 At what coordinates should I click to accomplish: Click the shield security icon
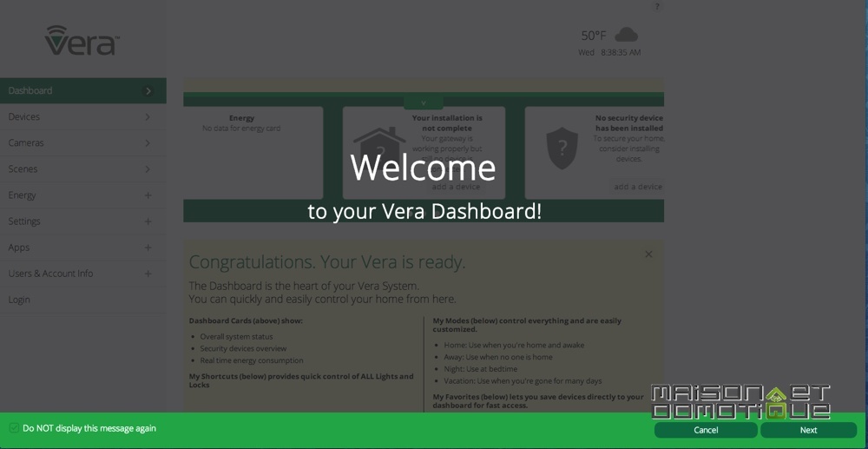562,148
